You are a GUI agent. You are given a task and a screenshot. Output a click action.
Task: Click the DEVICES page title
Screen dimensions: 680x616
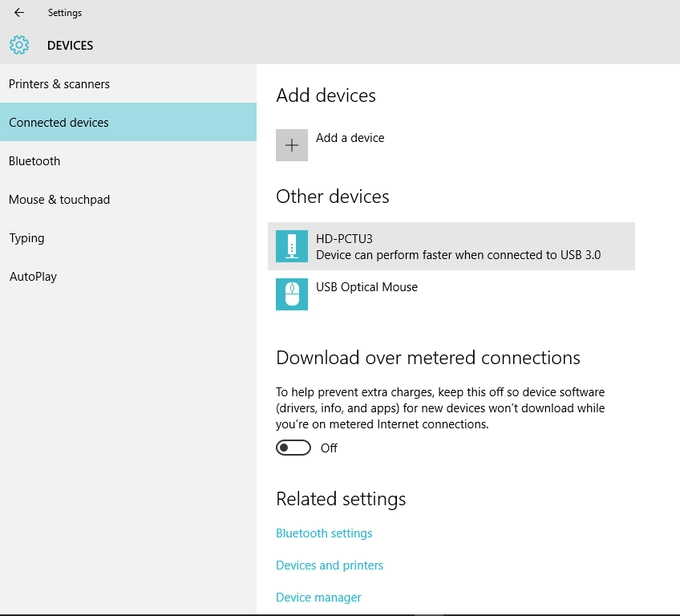[x=71, y=46]
